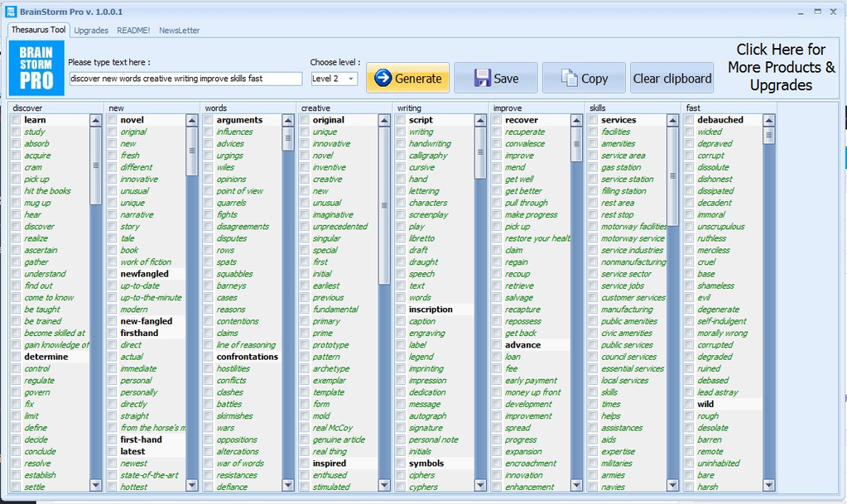The width and height of the screenshot is (847, 504).
Task: Click the new column scroll-down arrow
Action: [x=192, y=485]
